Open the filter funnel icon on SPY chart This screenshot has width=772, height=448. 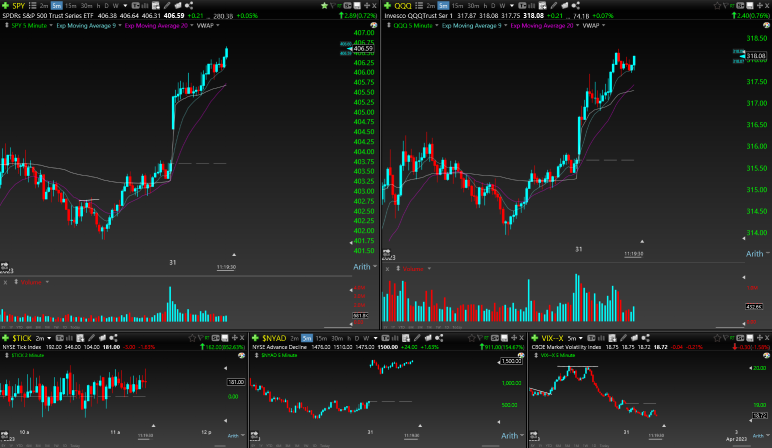[333, 5]
